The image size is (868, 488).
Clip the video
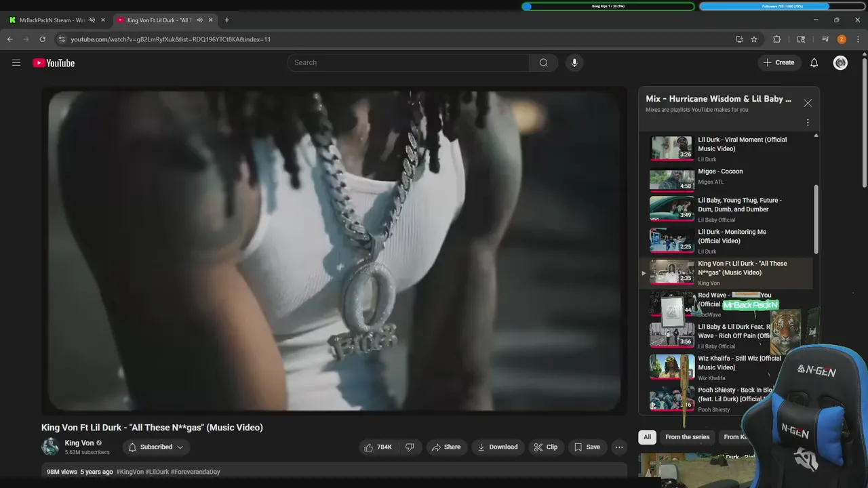546,447
